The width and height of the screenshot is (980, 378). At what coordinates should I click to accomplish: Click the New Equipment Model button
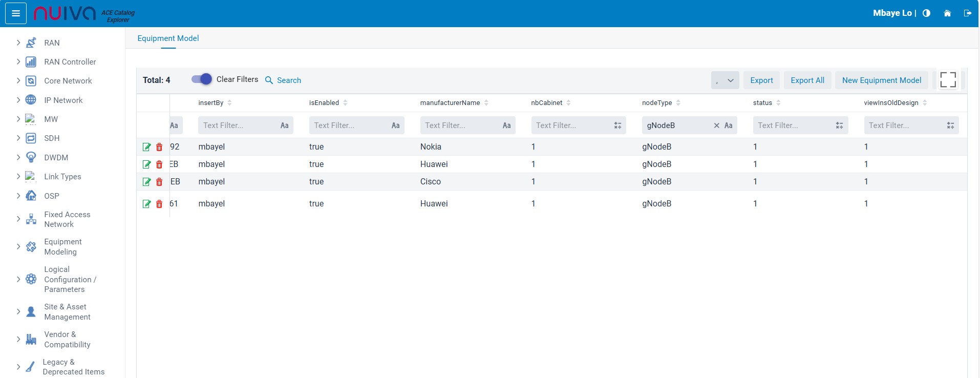click(x=881, y=80)
